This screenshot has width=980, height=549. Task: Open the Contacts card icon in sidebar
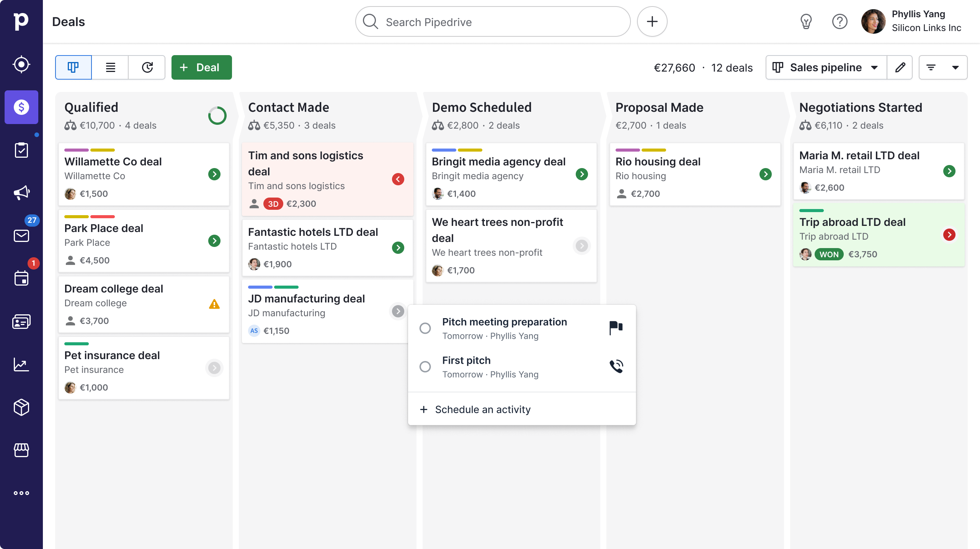[21, 322]
